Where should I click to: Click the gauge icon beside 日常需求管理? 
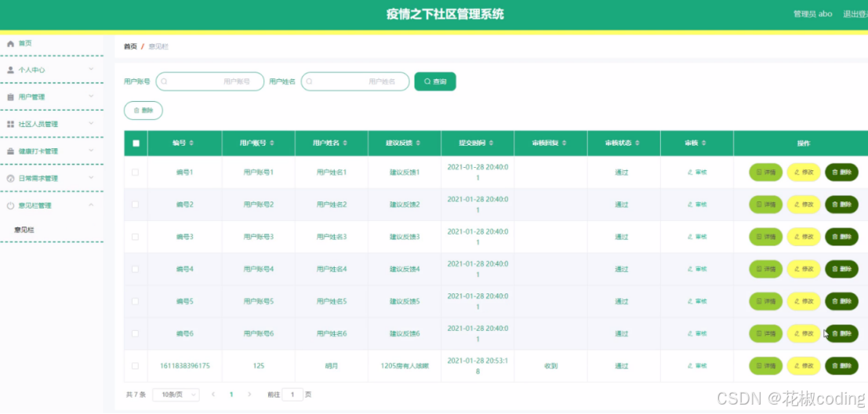(10, 178)
